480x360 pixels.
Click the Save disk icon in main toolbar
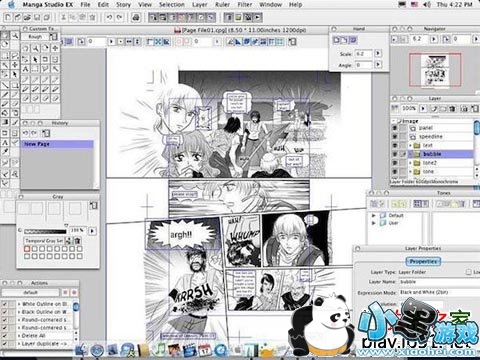coord(37,17)
